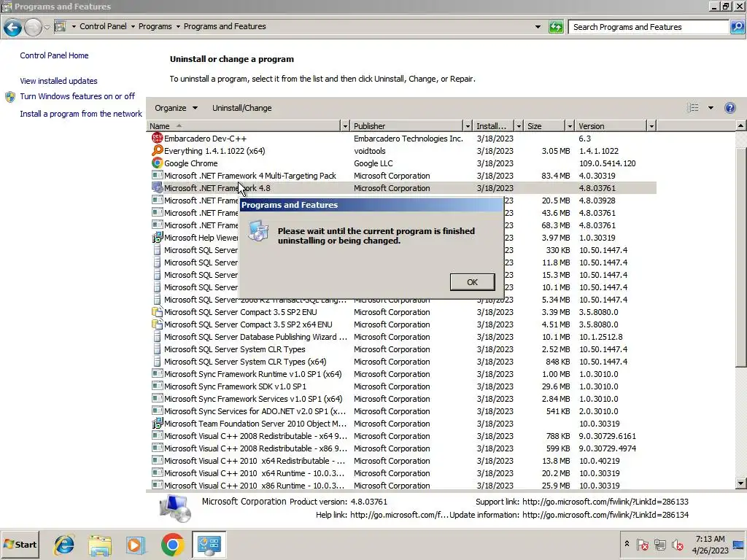
Task: Click the Action Center flag tray icon
Action: [x=642, y=544]
